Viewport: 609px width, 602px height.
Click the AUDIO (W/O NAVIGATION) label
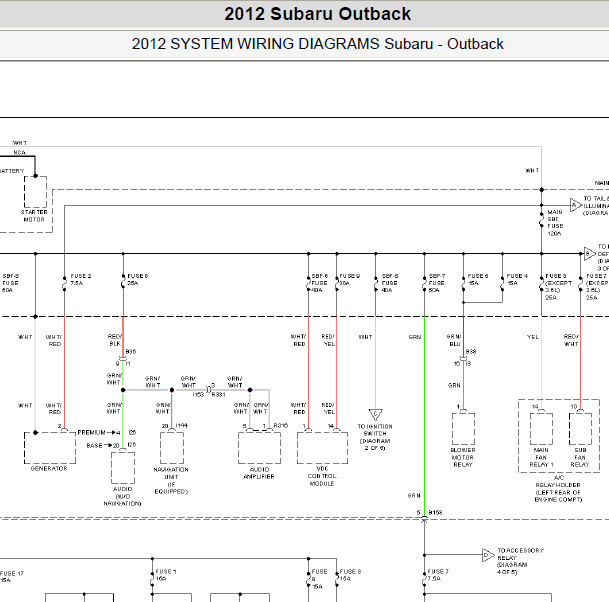click(122, 496)
